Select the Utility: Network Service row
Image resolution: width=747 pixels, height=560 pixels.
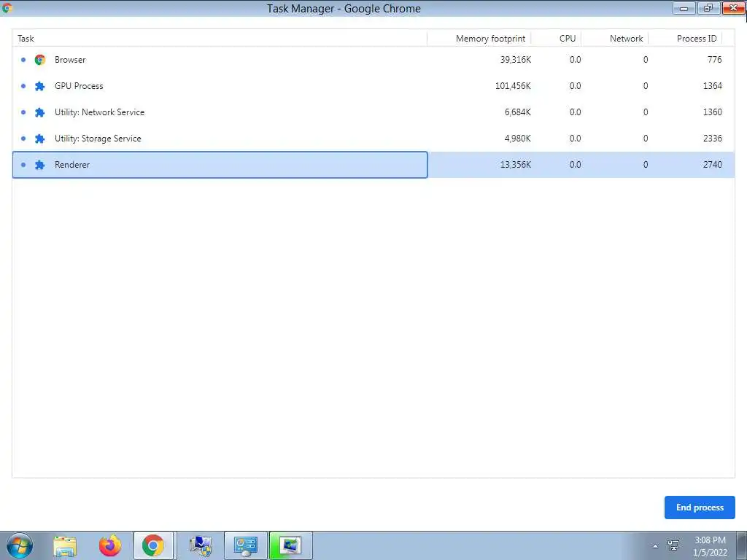373,112
